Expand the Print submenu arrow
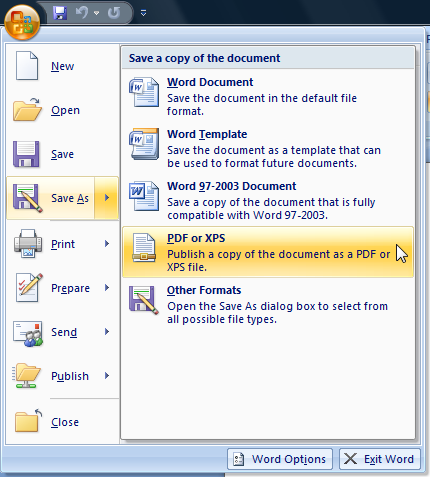This screenshot has height=477, width=430. click(107, 243)
